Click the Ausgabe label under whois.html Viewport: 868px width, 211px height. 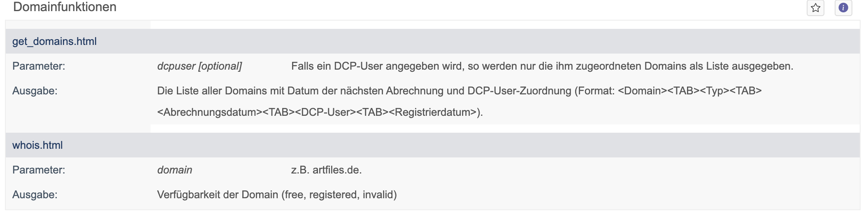[35, 195]
